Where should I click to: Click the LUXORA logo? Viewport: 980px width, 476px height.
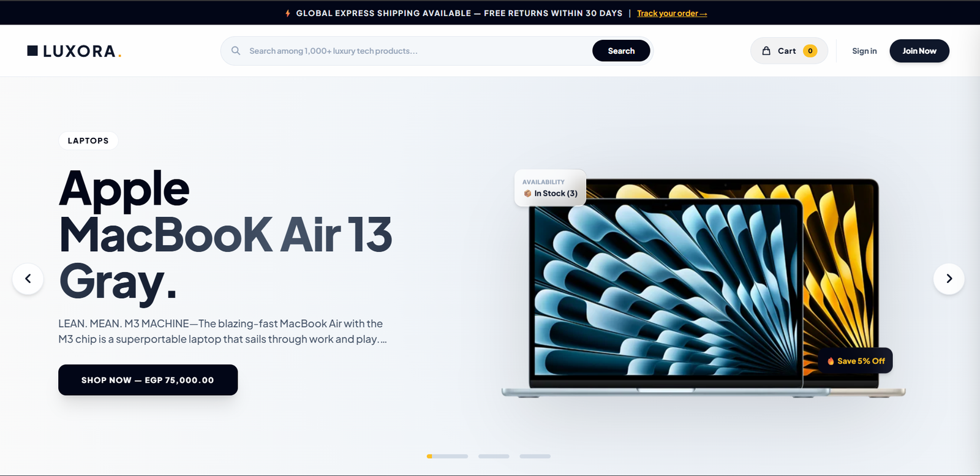click(x=74, y=51)
